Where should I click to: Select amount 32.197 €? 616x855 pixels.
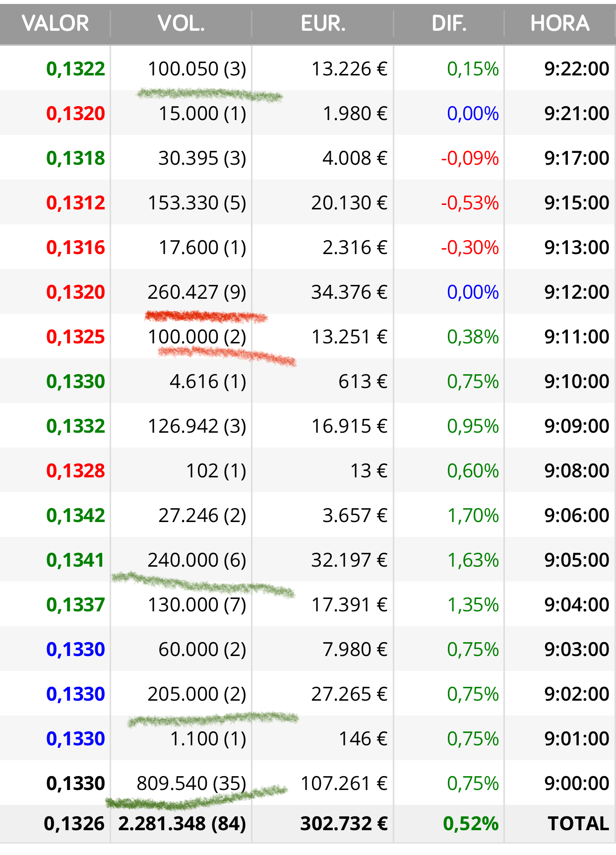(x=349, y=560)
